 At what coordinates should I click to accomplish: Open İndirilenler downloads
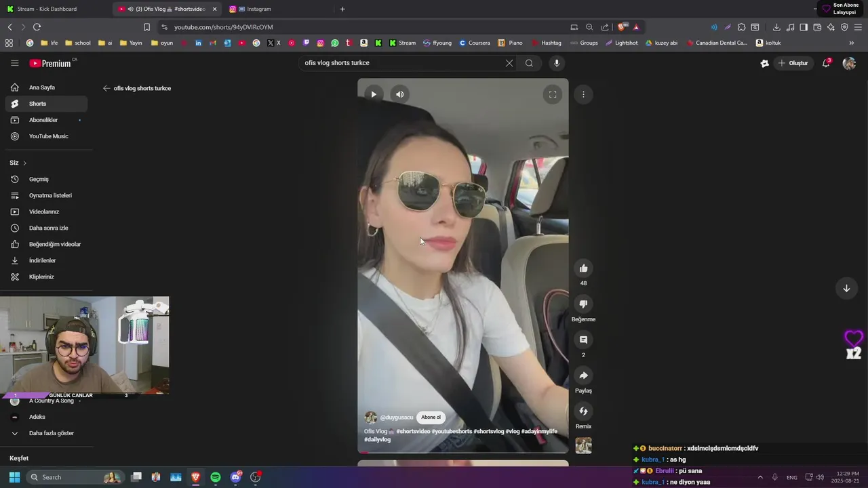(46, 260)
